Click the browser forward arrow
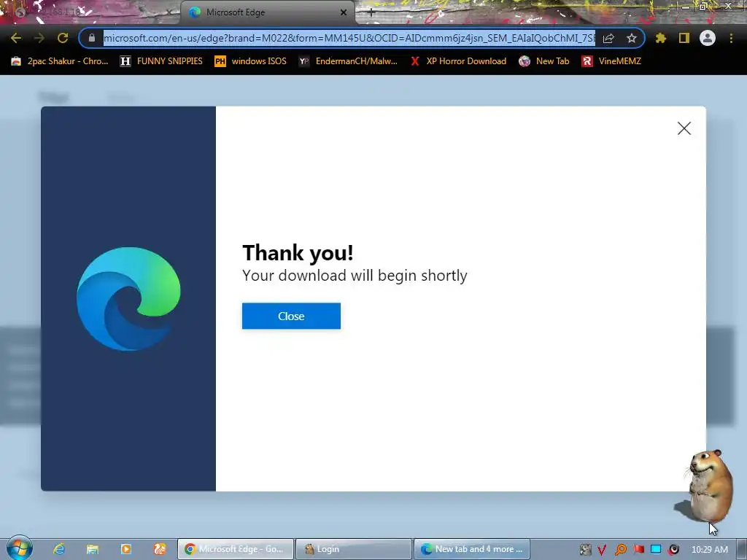The image size is (747, 560). click(x=39, y=38)
